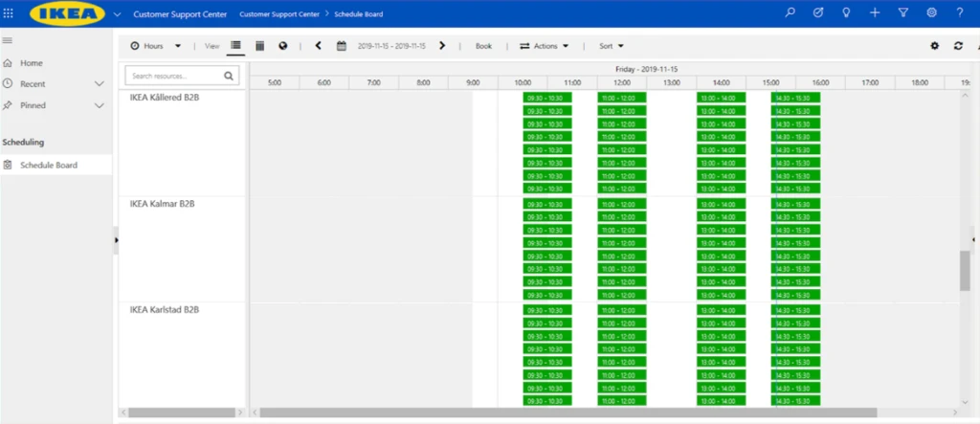This screenshot has width=980, height=424.
Task: Switch to the grid table view toggle
Action: [259, 46]
